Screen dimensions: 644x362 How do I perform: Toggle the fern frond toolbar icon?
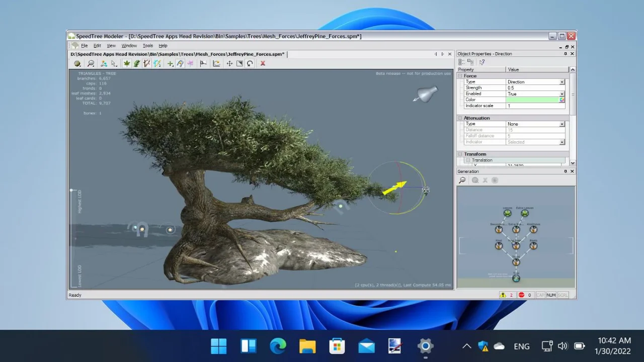pyautogui.click(x=137, y=63)
